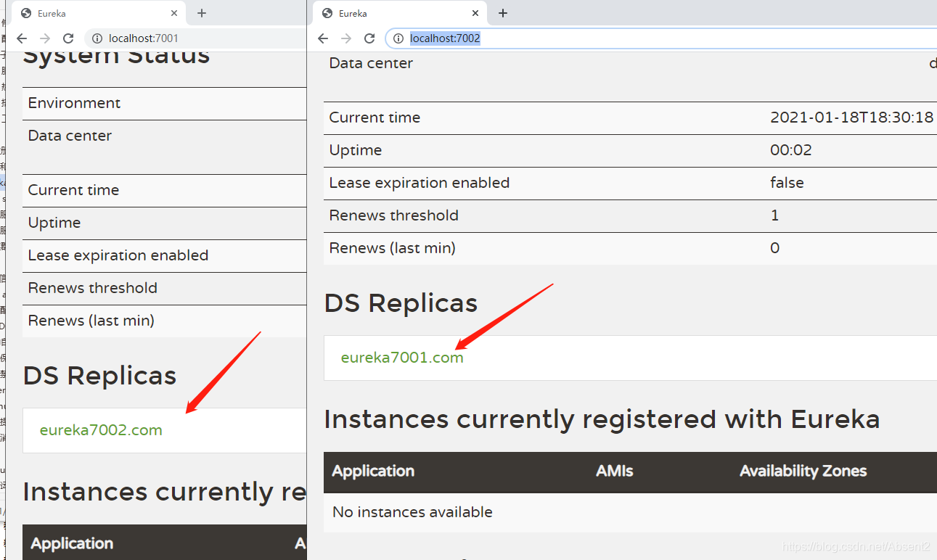Open a new tab in the localhost:7002 window
The width and height of the screenshot is (937, 560).
pos(503,13)
